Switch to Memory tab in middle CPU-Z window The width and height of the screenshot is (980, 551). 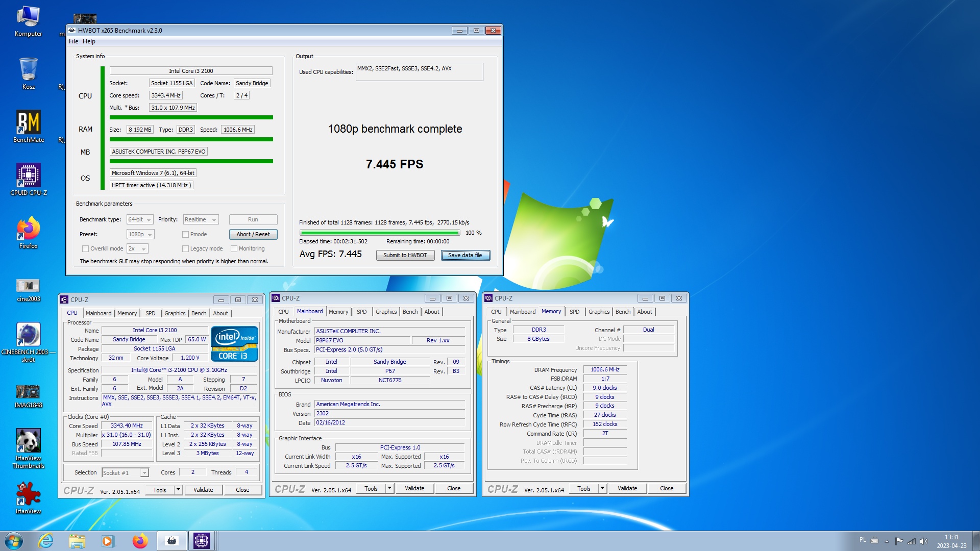pos(338,312)
